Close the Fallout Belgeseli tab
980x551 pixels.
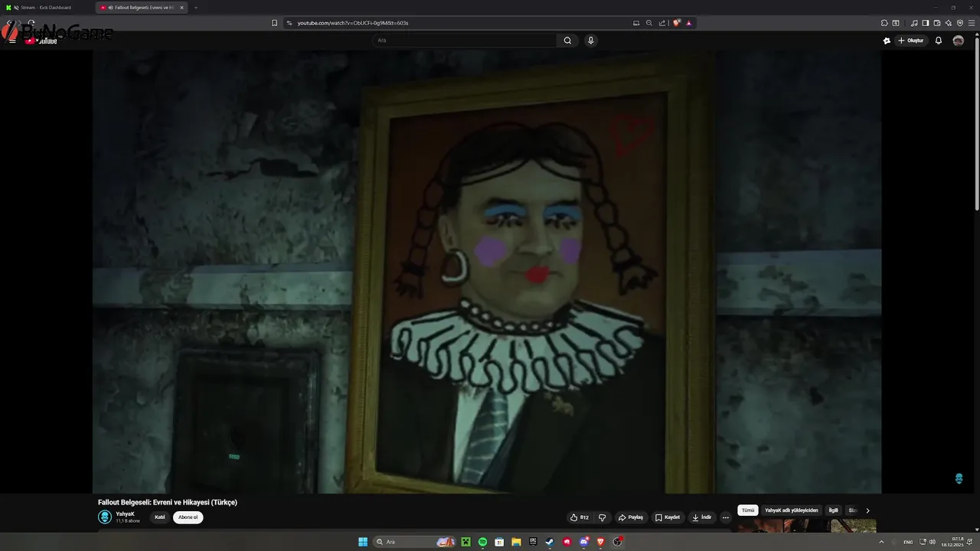tap(181, 8)
